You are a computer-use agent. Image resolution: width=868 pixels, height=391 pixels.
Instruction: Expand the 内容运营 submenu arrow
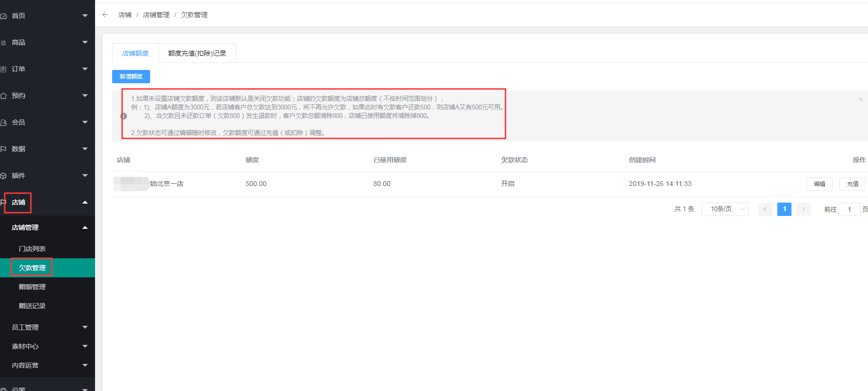pos(85,365)
